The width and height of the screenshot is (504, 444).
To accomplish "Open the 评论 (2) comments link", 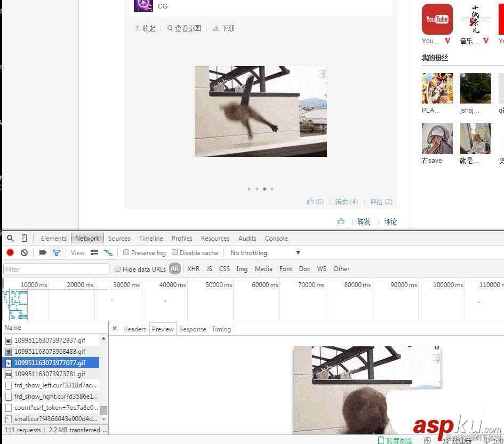I will pos(381,202).
